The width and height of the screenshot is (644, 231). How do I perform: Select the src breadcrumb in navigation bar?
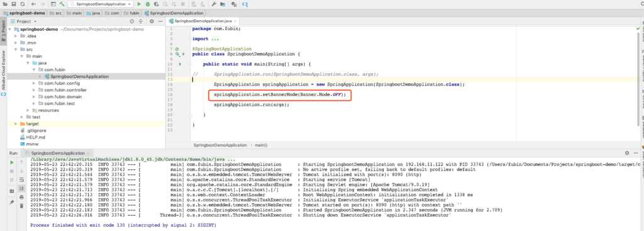pos(56,13)
